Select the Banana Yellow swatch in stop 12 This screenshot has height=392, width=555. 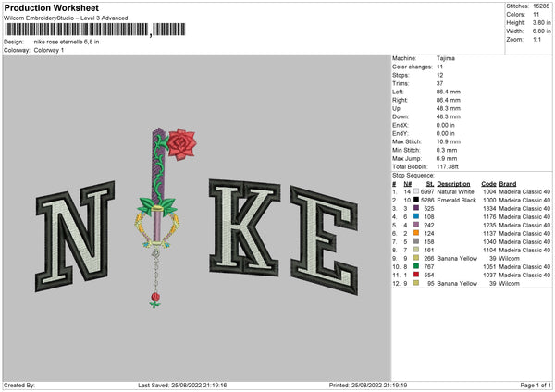click(x=416, y=283)
